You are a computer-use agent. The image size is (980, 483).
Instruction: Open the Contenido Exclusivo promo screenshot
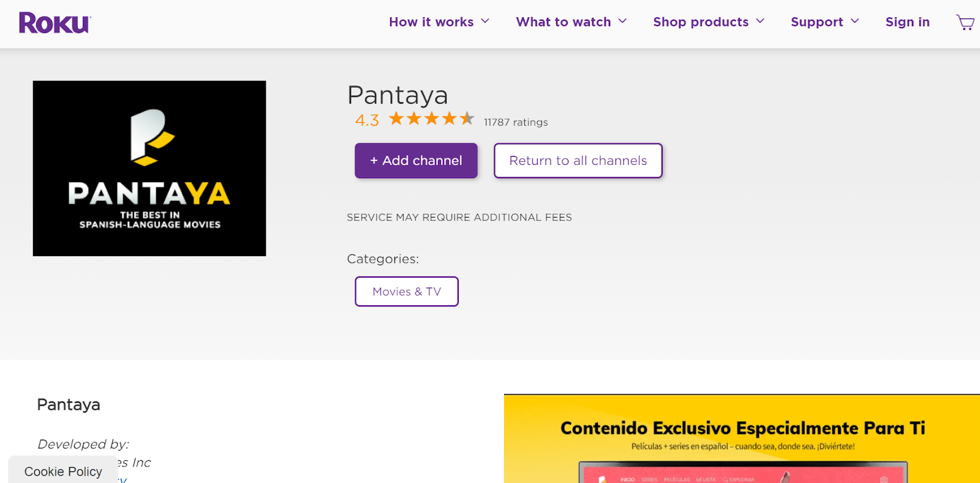742,439
